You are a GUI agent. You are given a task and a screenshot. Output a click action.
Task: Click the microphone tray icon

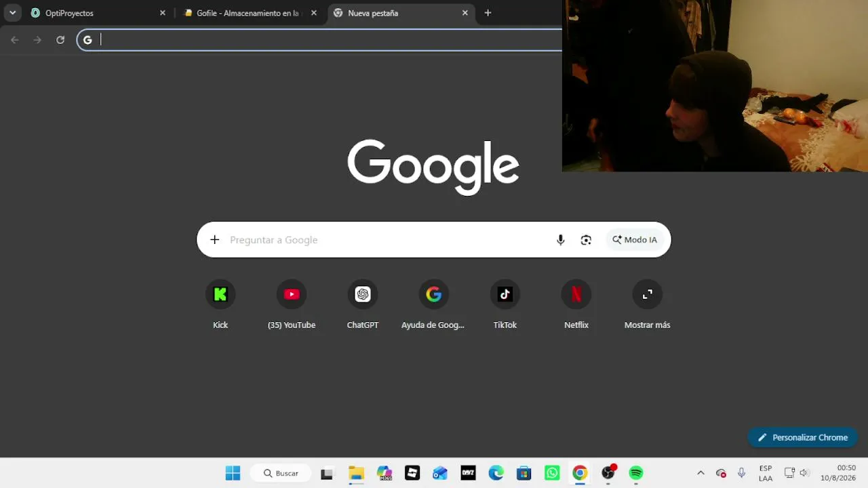pos(741,473)
